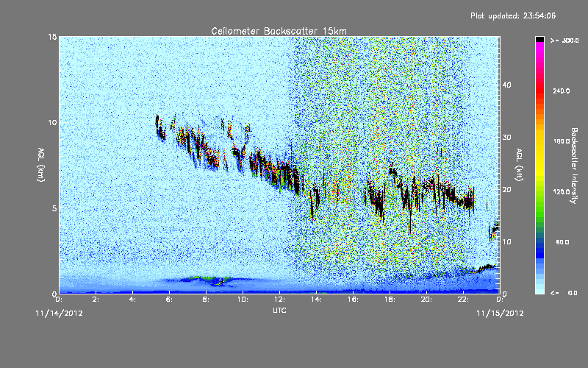Click the "60.0" colorbar label
The image size is (588, 368).
(x=562, y=242)
